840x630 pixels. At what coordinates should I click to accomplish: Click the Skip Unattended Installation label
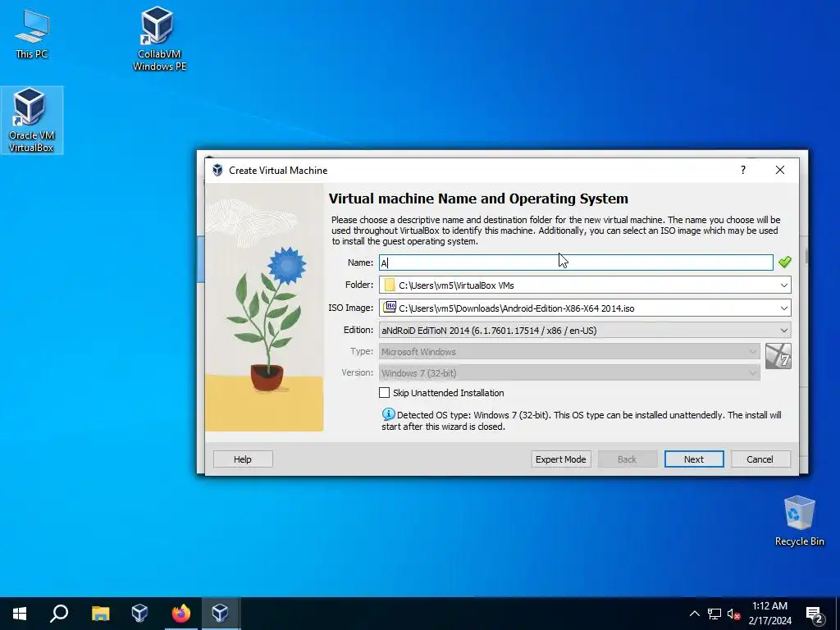(x=449, y=393)
